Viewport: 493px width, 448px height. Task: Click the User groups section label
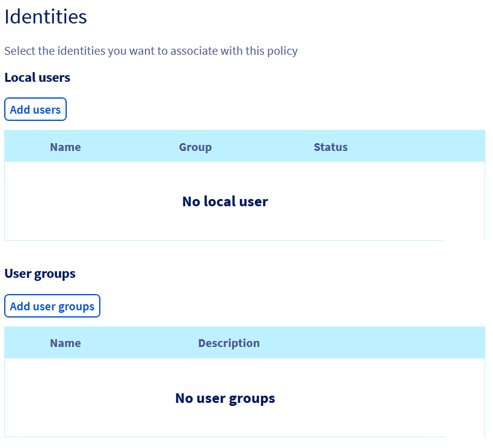[x=40, y=274]
